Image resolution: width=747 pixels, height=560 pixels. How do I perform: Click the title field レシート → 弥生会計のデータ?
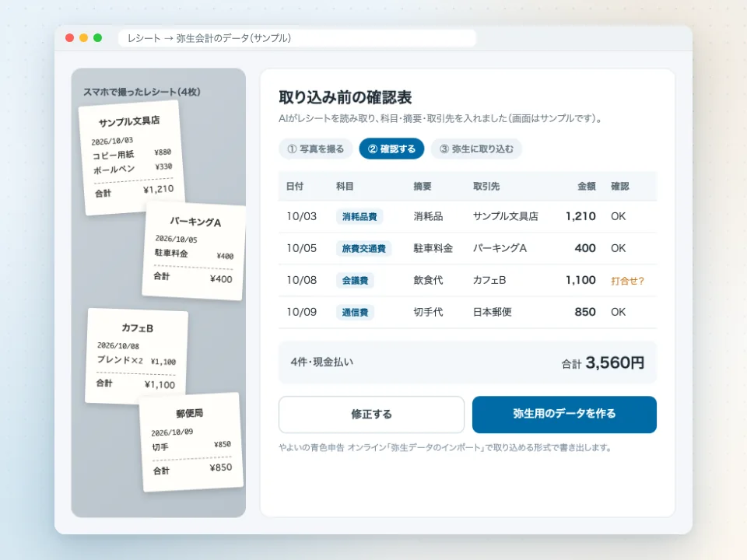click(x=296, y=38)
